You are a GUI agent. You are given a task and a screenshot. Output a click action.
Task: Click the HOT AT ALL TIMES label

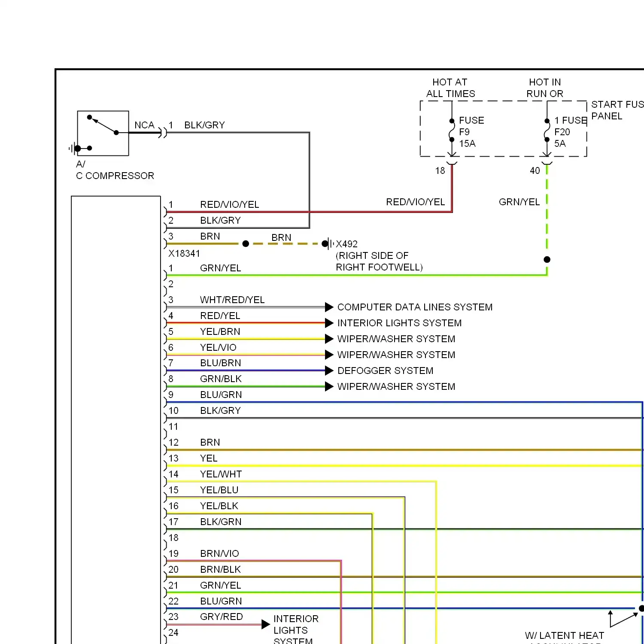pyautogui.click(x=450, y=88)
